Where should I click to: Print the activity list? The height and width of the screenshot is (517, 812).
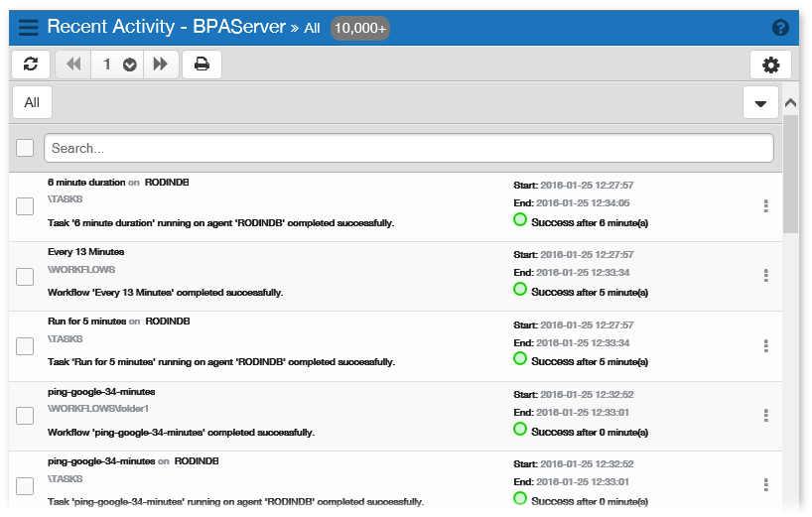202,65
